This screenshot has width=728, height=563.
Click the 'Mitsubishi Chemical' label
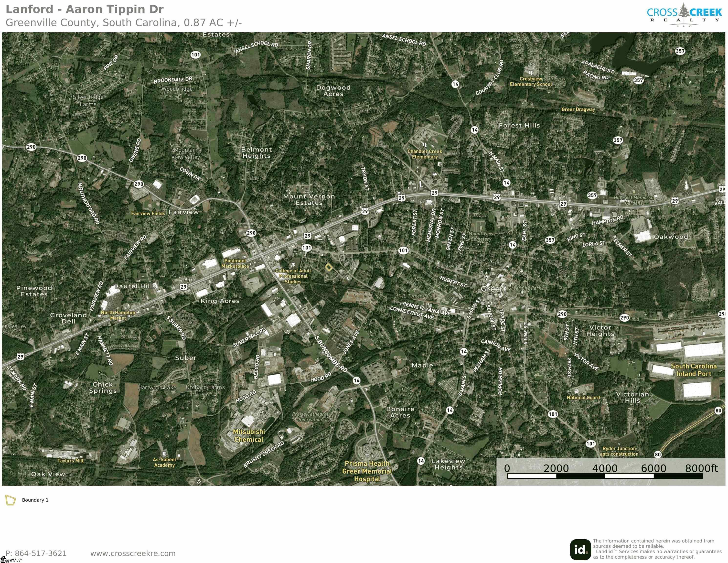pos(249,435)
